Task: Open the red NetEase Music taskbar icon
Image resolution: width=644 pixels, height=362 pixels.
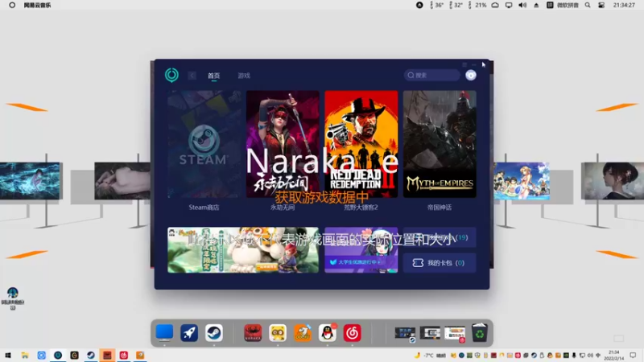Action: click(x=124, y=355)
